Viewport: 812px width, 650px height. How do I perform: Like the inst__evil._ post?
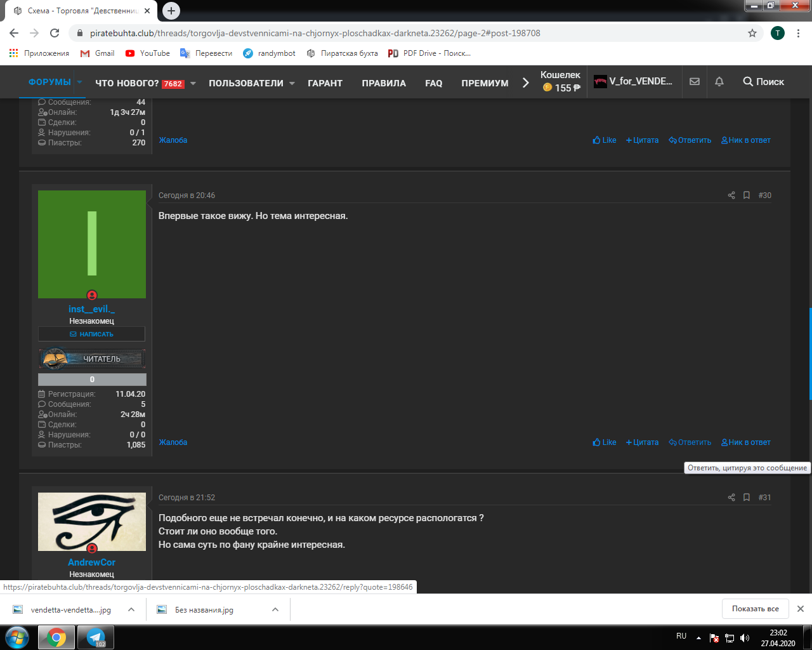605,442
